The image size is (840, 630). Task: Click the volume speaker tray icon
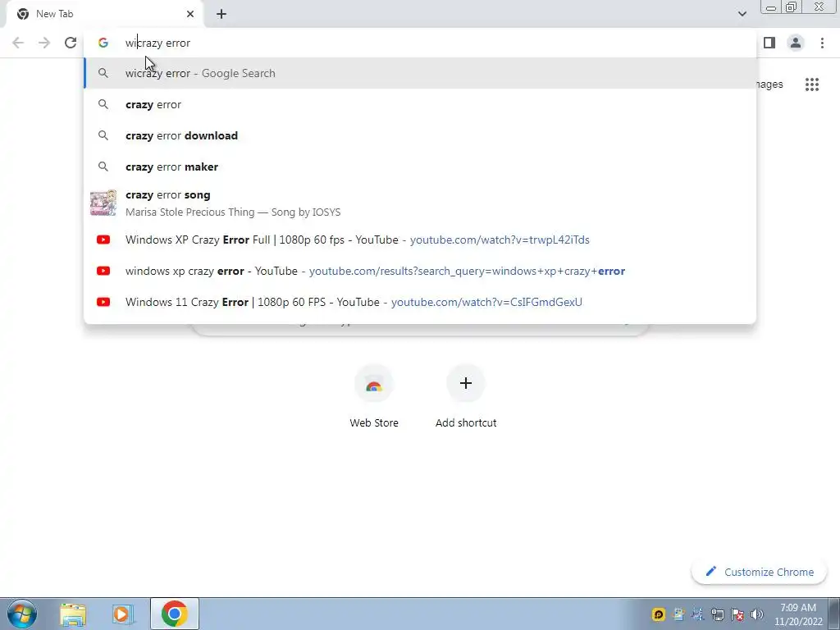757,614
